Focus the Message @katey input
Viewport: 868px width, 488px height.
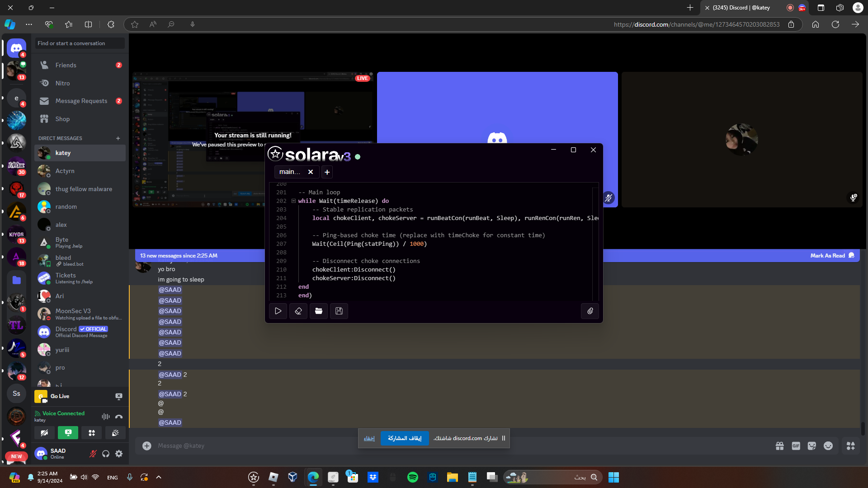click(x=461, y=446)
